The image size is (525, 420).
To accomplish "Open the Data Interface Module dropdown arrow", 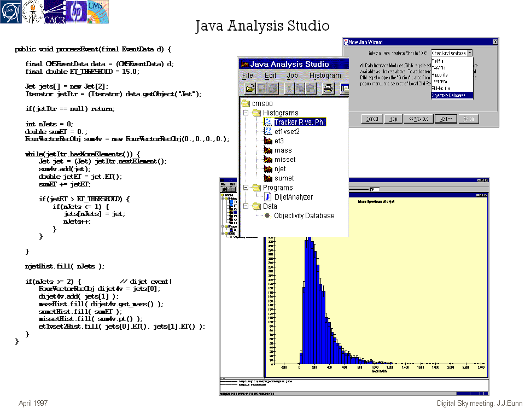I will [x=470, y=53].
